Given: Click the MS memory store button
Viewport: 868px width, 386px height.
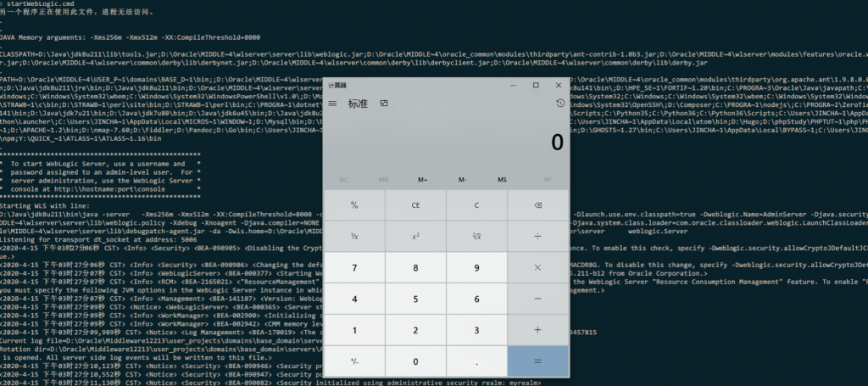Looking at the screenshot, I should pos(502,180).
